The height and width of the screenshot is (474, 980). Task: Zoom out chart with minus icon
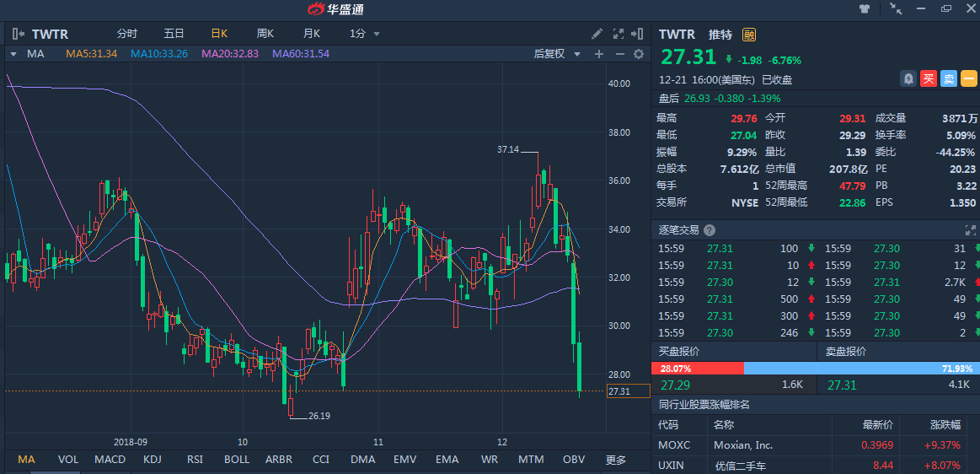point(619,54)
